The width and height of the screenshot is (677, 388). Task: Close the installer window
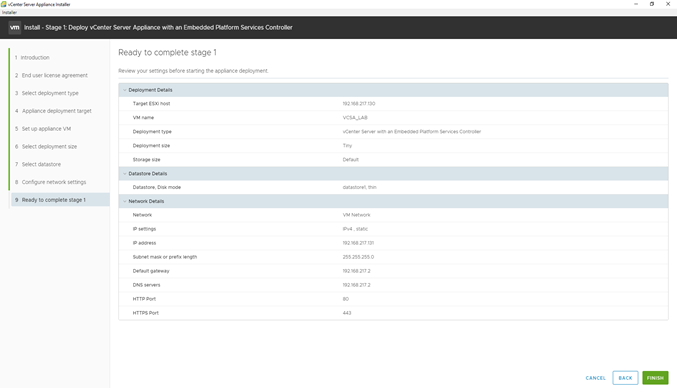668,4
